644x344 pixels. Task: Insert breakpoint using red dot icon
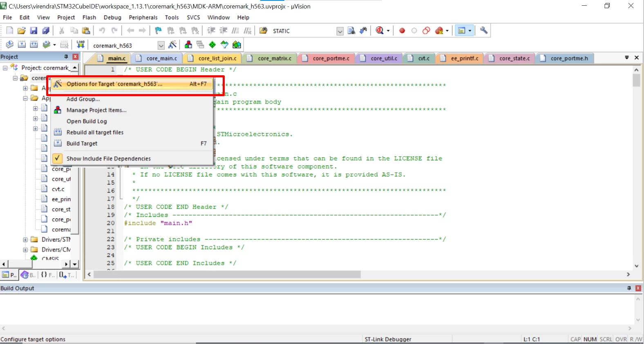tap(402, 31)
